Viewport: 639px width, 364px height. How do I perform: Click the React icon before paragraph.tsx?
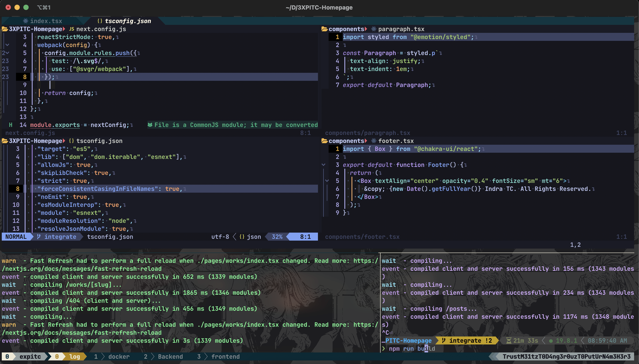[x=374, y=29]
